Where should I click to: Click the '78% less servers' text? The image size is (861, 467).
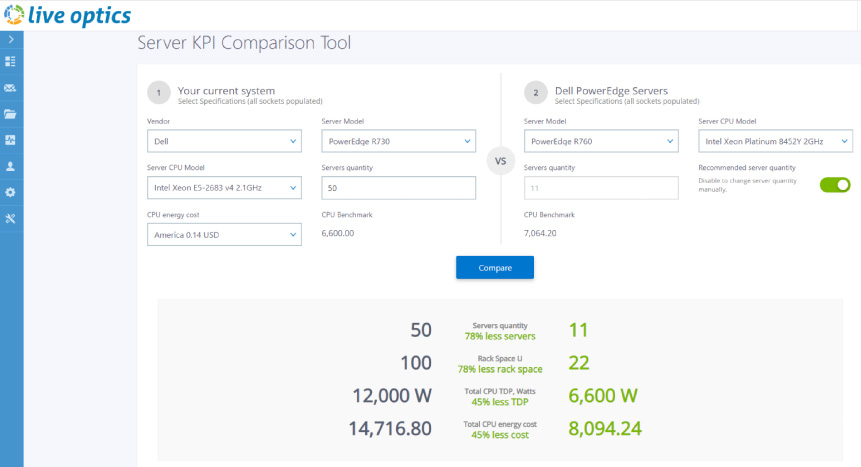(x=500, y=336)
